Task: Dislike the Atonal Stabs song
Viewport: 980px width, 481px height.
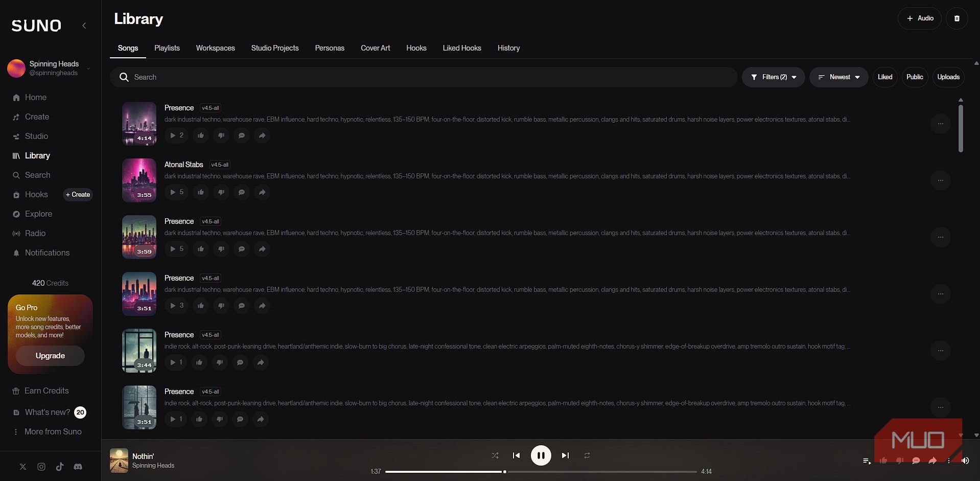Action: click(221, 192)
